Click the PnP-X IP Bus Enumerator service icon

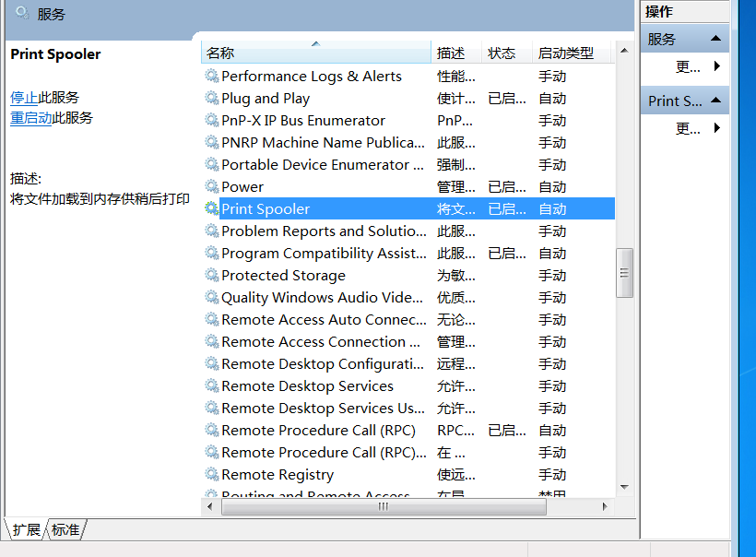(x=212, y=120)
